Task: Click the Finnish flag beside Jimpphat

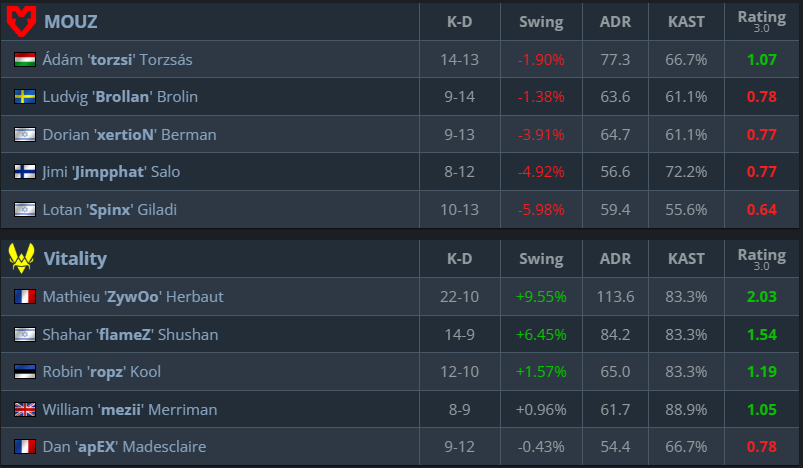Action: click(25, 172)
